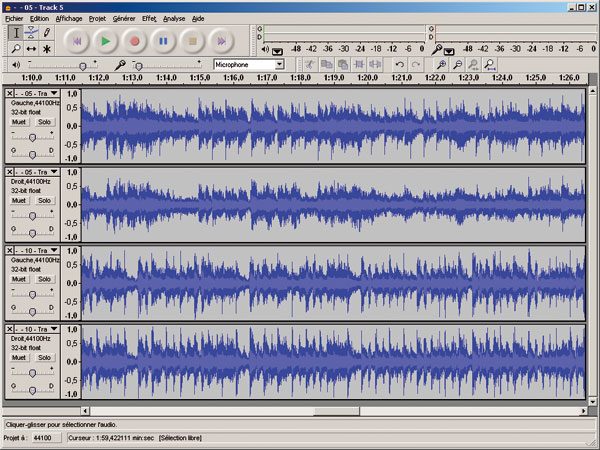Toggle Muet on first Gauche track
600x450 pixels.
pos(19,121)
